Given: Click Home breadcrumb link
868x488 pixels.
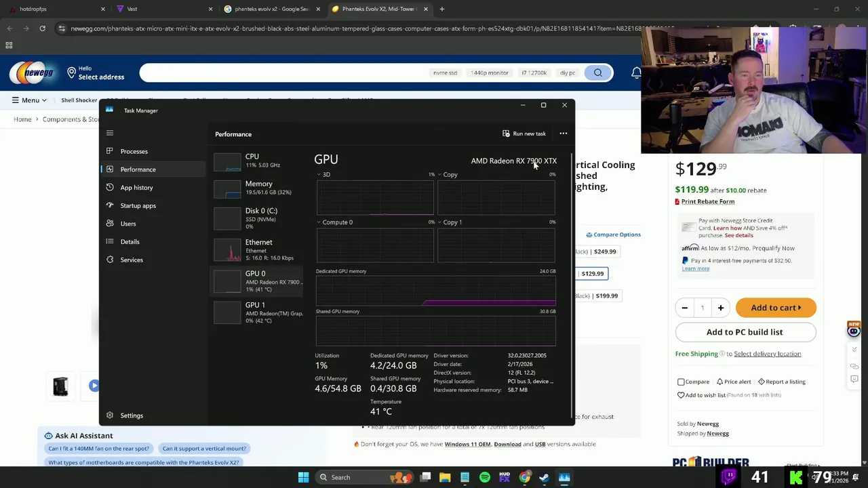Looking at the screenshot, I should [22, 119].
